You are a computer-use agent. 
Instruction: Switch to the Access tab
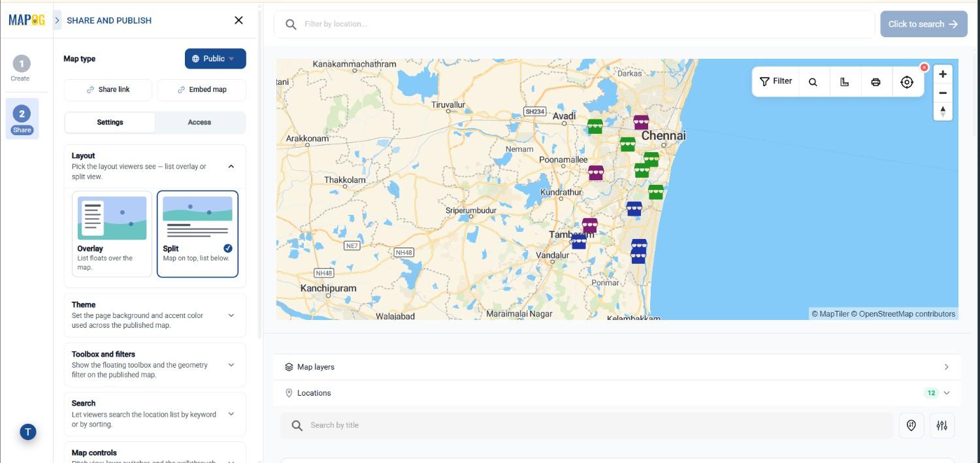(x=199, y=122)
